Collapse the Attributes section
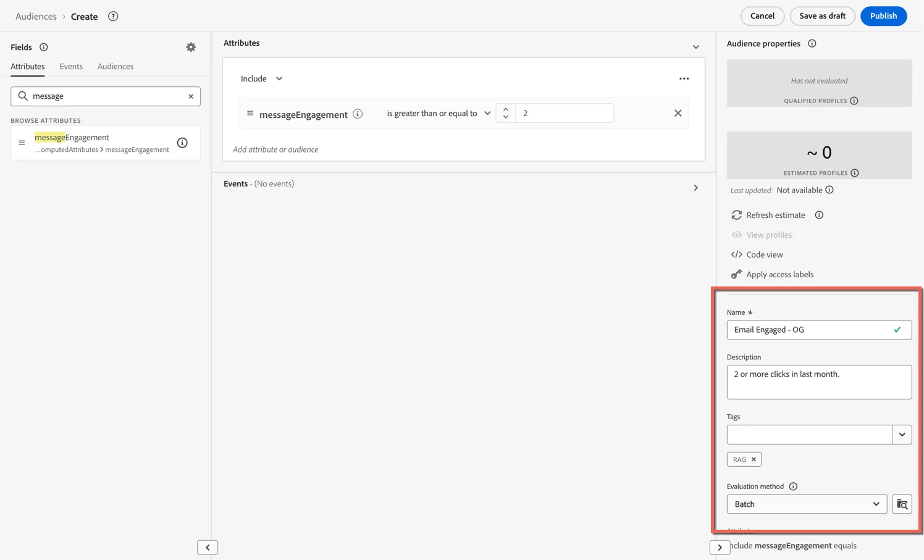This screenshot has height=560, width=924. [695, 47]
